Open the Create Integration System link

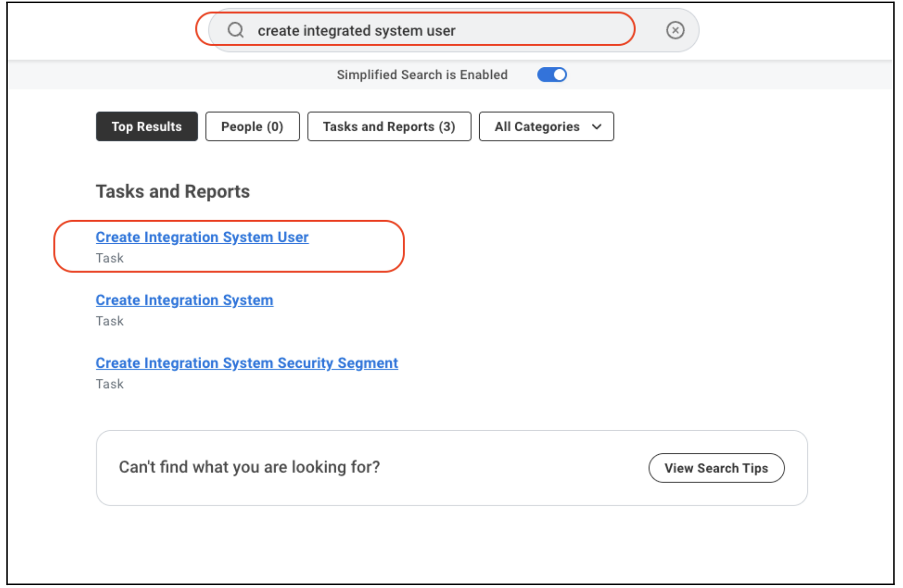[185, 300]
